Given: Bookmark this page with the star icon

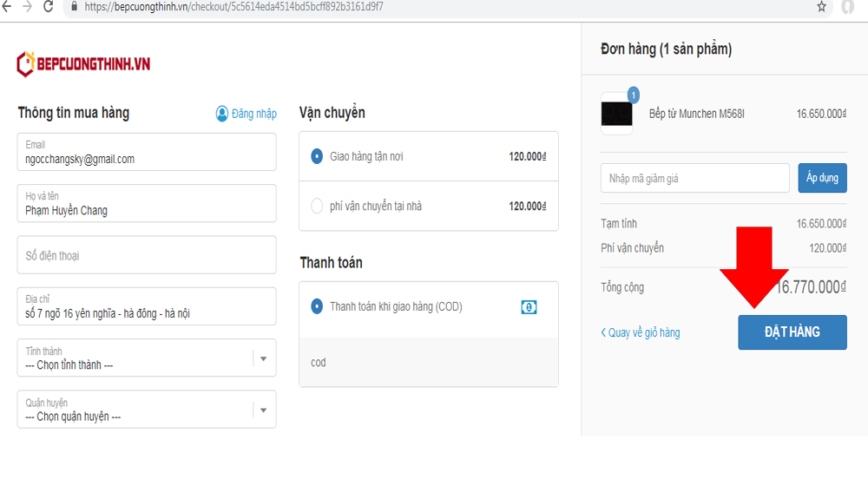Looking at the screenshot, I should 821,6.
